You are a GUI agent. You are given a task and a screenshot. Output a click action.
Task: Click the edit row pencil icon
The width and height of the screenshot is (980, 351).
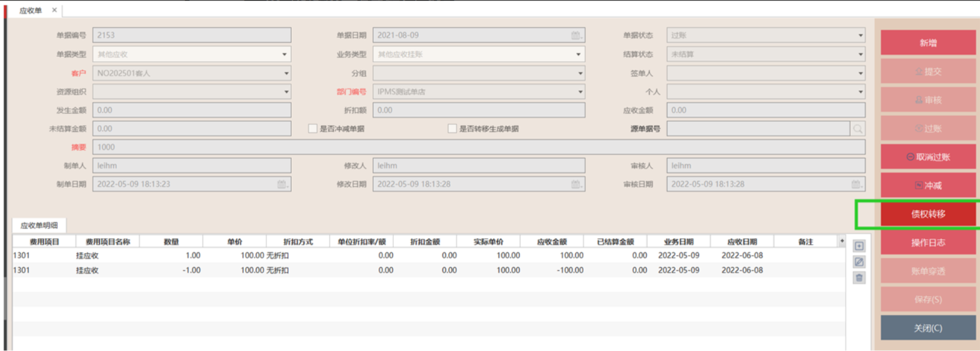click(x=859, y=262)
